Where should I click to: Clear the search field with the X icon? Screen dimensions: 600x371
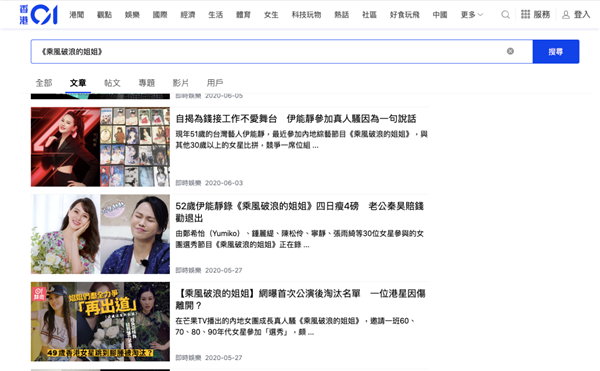[510, 51]
